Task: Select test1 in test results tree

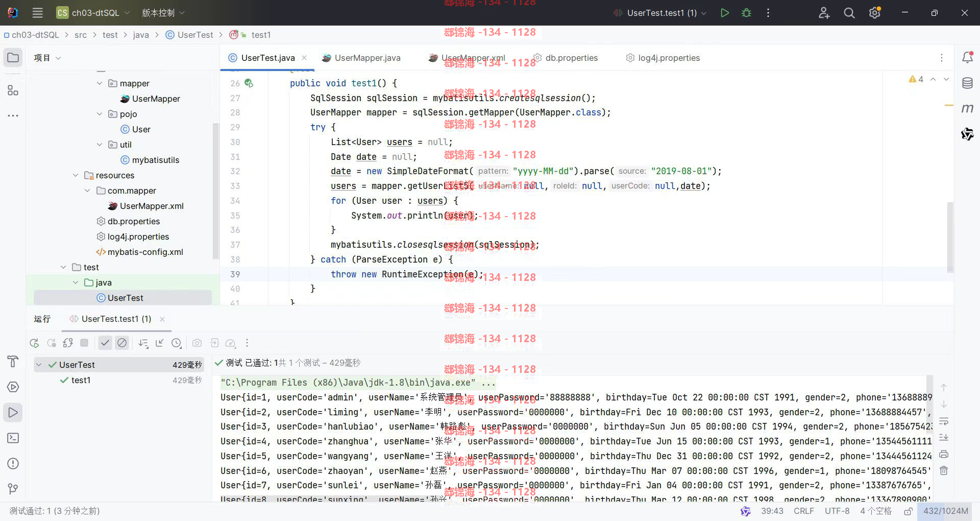Action: (x=81, y=380)
